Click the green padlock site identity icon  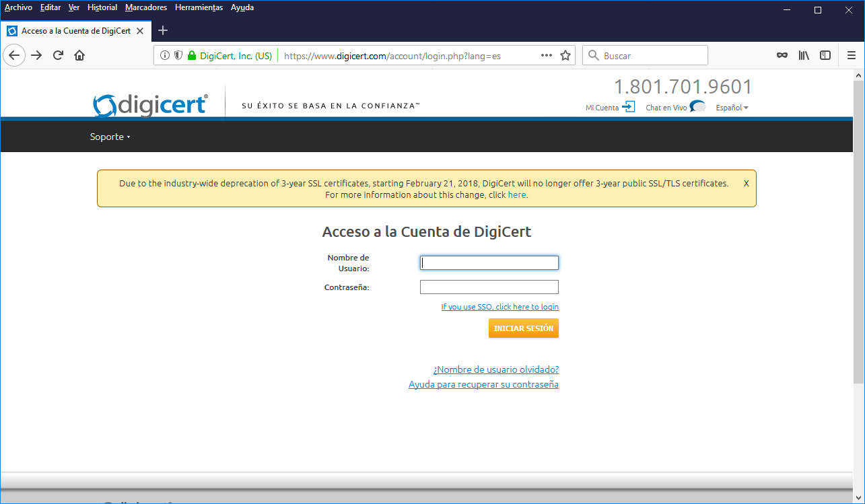(x=192, y=56)
